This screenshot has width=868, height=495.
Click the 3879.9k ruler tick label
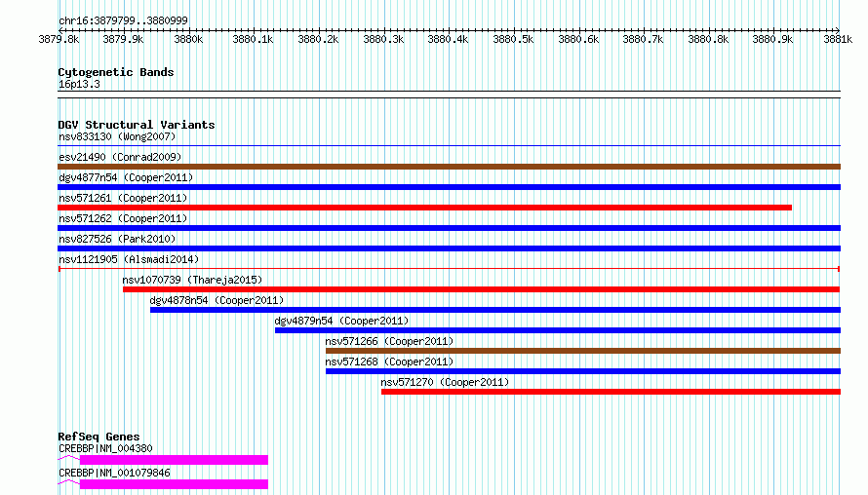pyautogui.click(x=123, y=39)
